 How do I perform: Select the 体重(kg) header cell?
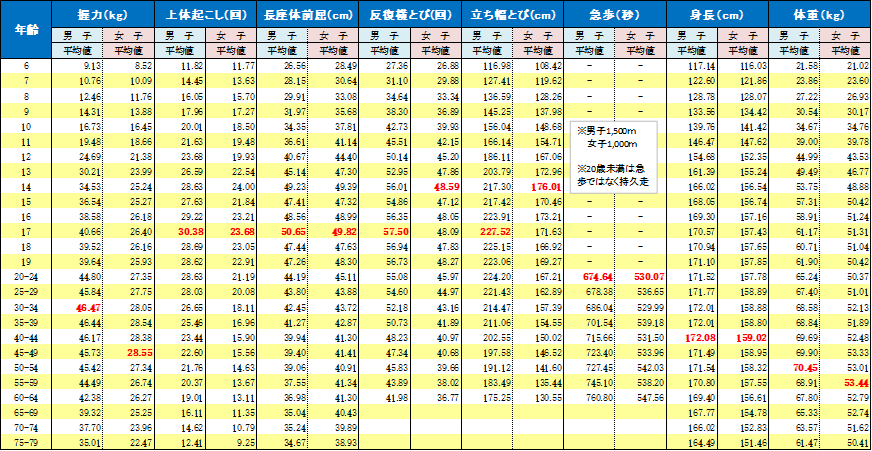tap(819, 16)
